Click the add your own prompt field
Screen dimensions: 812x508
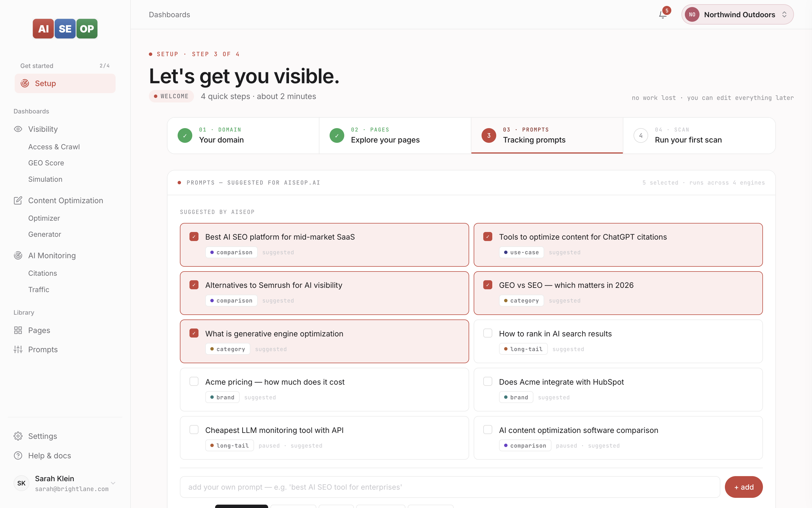450,487
